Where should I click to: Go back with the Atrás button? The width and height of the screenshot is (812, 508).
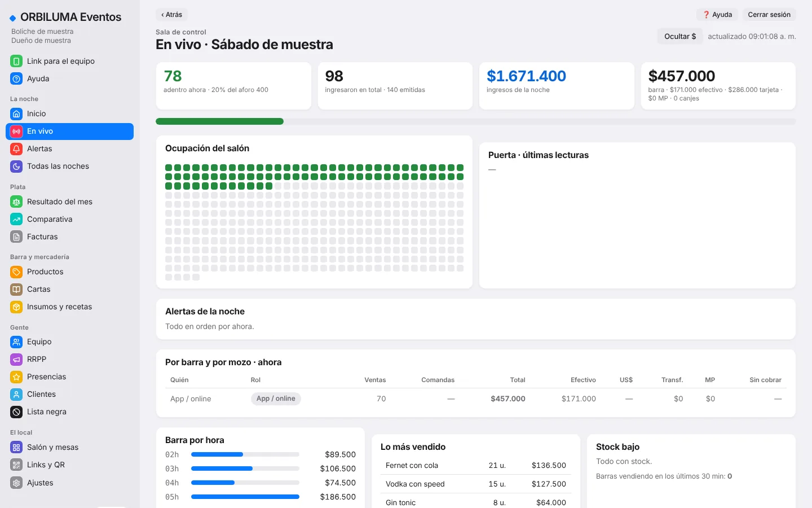tap(171, 15)
